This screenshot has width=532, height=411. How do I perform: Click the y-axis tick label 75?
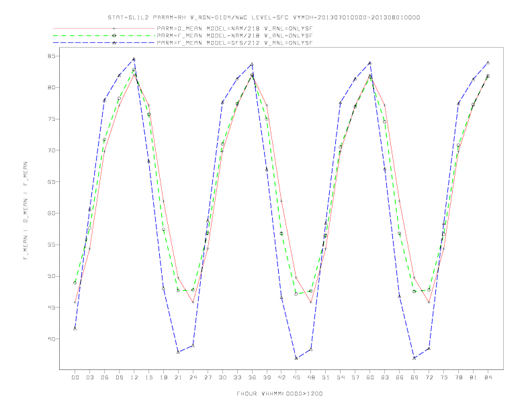(52, 119)
